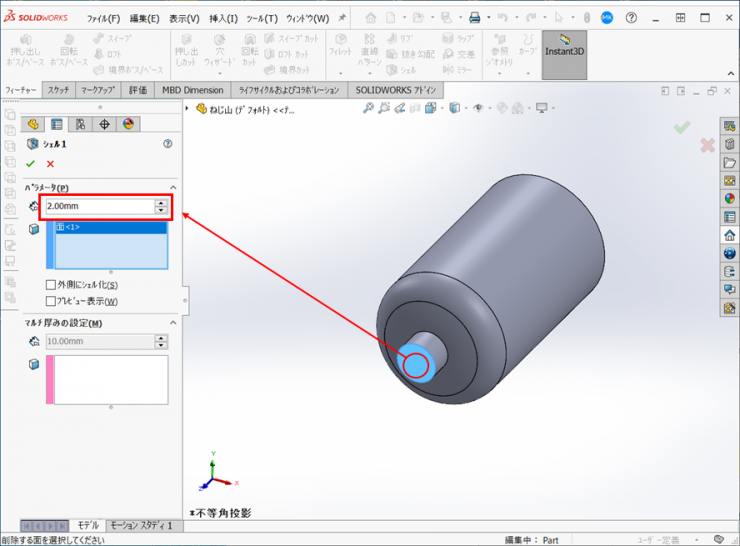Image resolution: width=740 pixels, height=546 pixels.
Task: Open the Appearances tab icon in property panel
Action: tap(128, 124)
